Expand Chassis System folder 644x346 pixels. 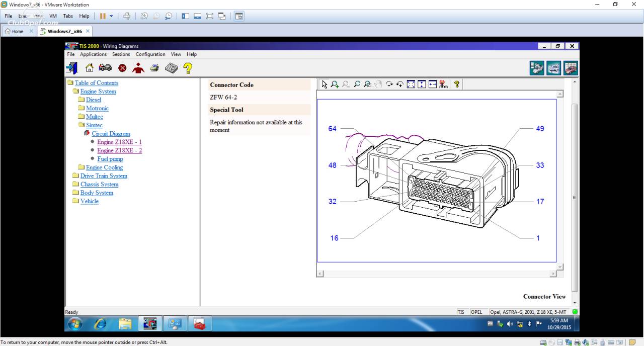click(x=99, y=185)
